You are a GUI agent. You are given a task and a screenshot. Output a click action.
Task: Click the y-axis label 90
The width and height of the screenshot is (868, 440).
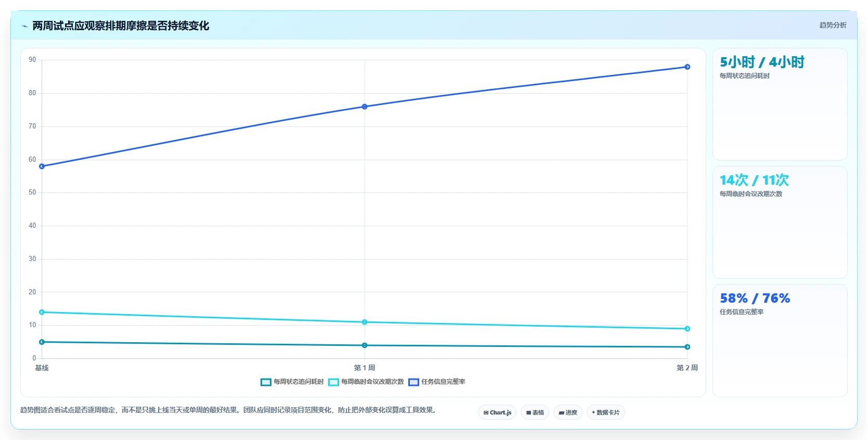[32, 60]
